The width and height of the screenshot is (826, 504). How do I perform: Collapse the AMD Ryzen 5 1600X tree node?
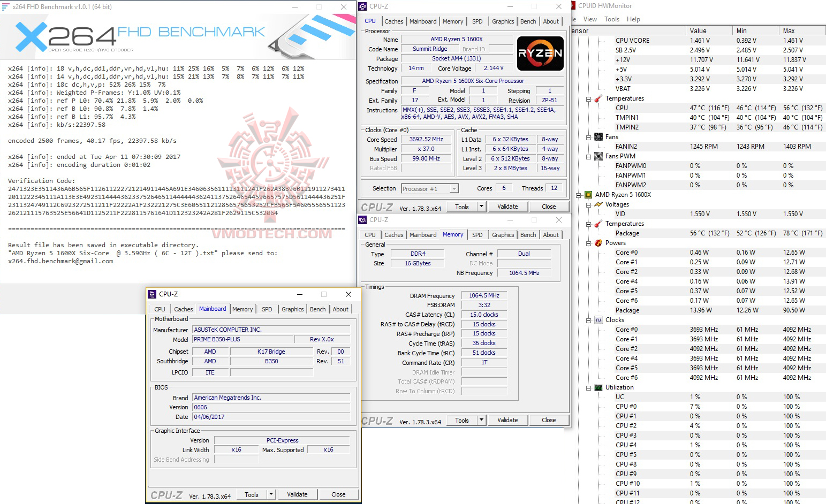click(x=580, y=194)
